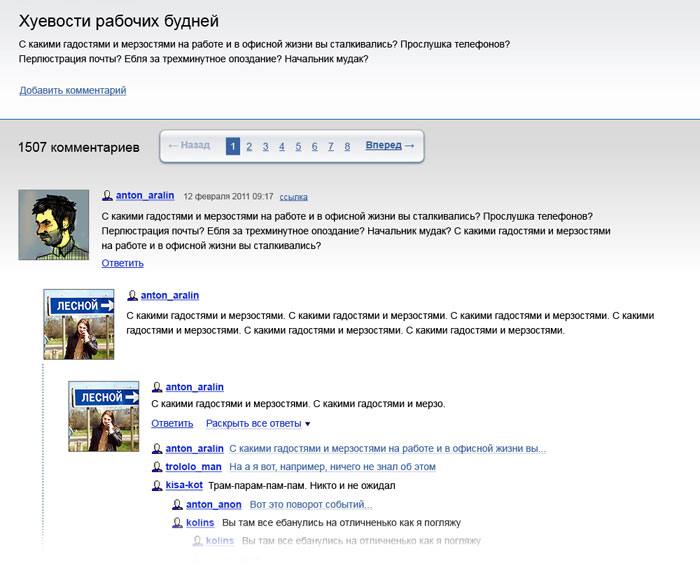The height and width of the screenshot is (568, 700).
Task: Expand all replies via Раскрыть все ответы
Action: [258, 423]
